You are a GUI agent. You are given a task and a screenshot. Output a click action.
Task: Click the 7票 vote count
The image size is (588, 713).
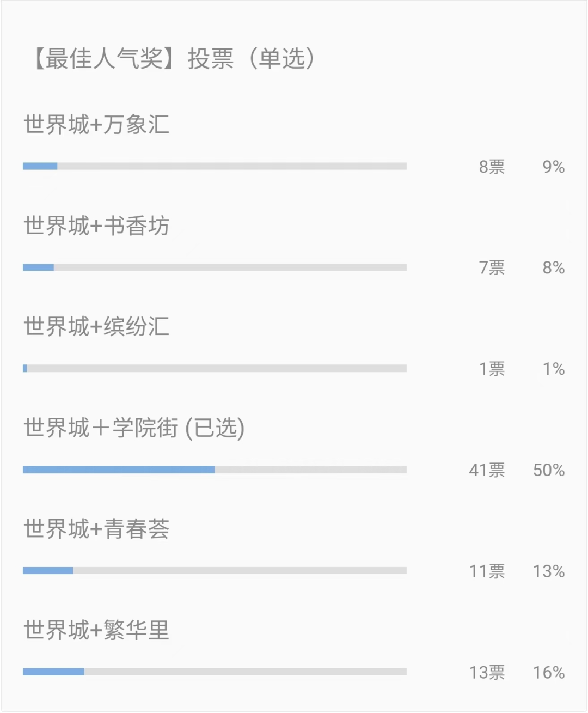tap(492, 267)
